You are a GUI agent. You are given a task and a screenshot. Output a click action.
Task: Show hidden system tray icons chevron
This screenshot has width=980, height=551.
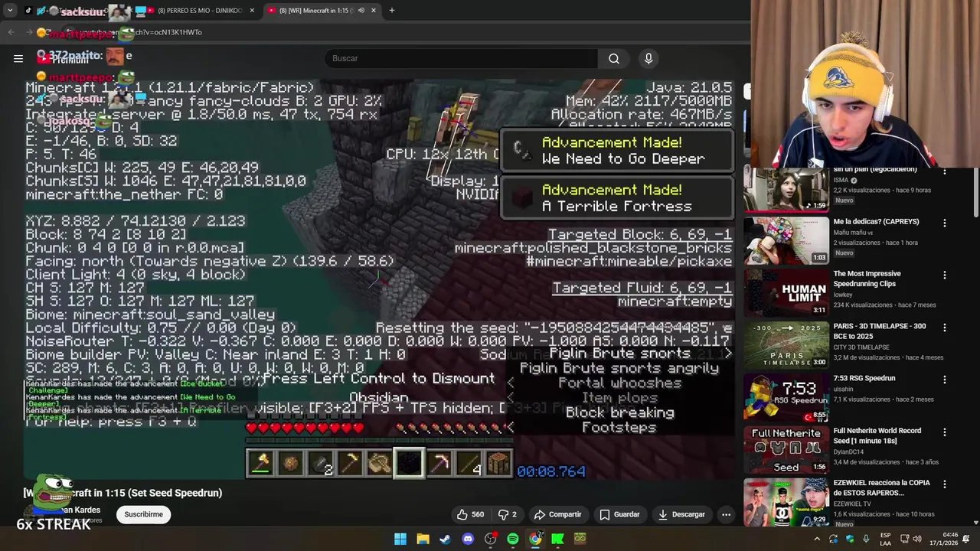[x=816, y=539]
